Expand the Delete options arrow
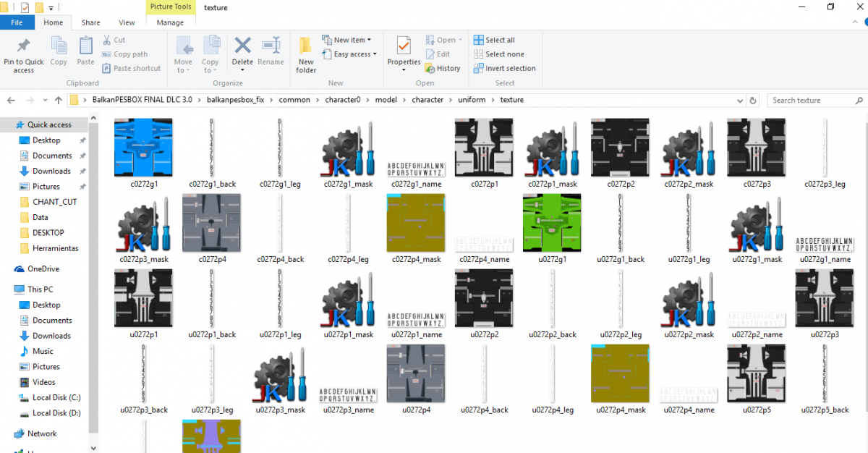This screenshot has width=868, height=453. click(242, 70)
